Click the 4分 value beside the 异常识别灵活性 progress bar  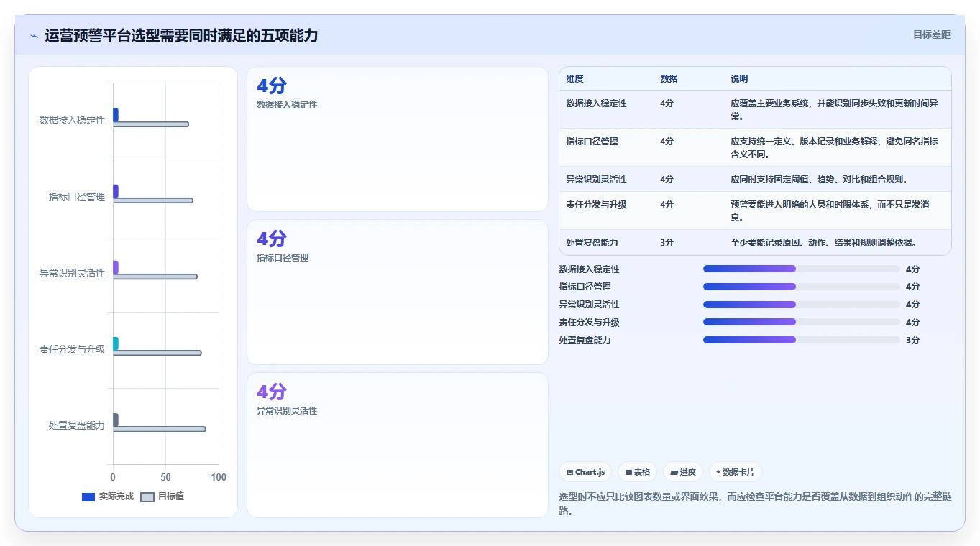pos(912,305)
